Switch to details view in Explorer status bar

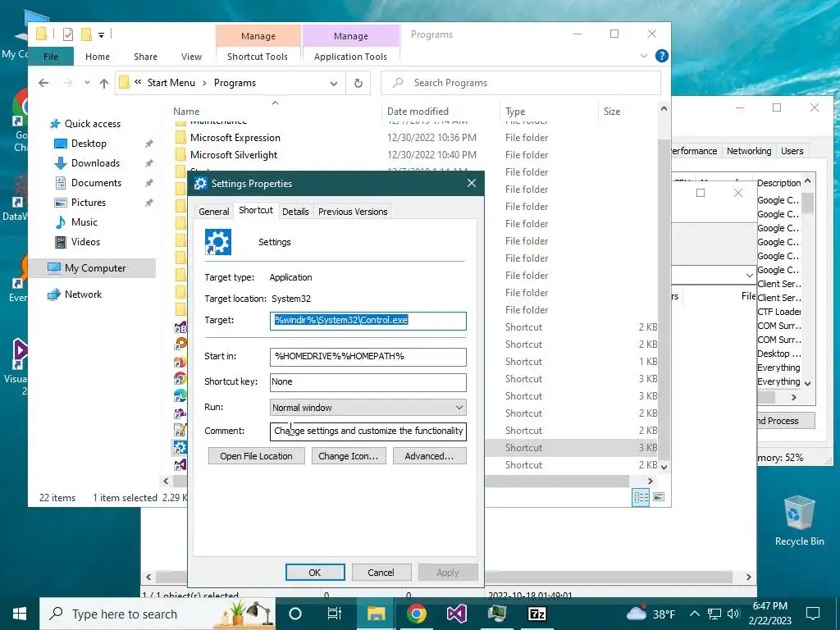click(x=641, y=496)
